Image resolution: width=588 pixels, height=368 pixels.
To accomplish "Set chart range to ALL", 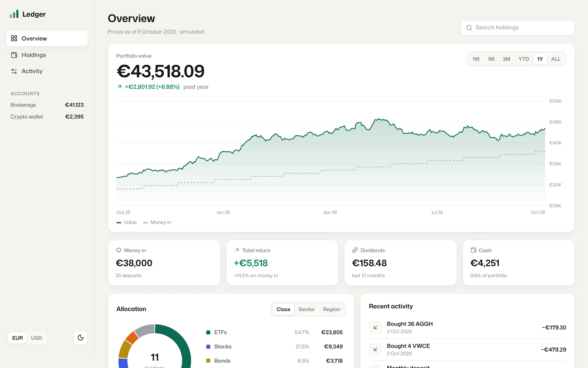I will [556, 59].
